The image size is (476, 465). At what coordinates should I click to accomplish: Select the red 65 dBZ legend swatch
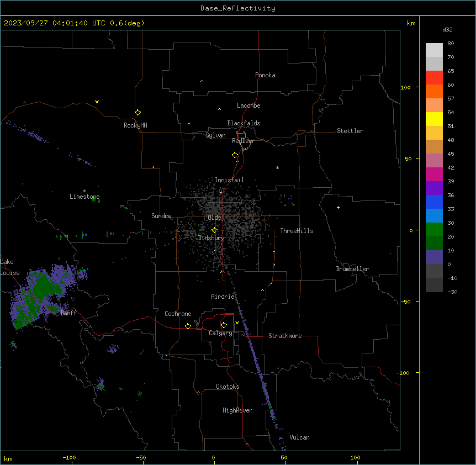click(434, 78)
